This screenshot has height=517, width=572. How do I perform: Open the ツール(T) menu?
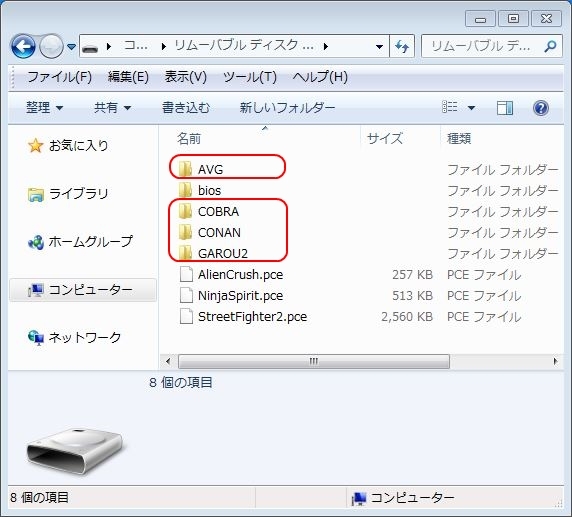[250, 77]
